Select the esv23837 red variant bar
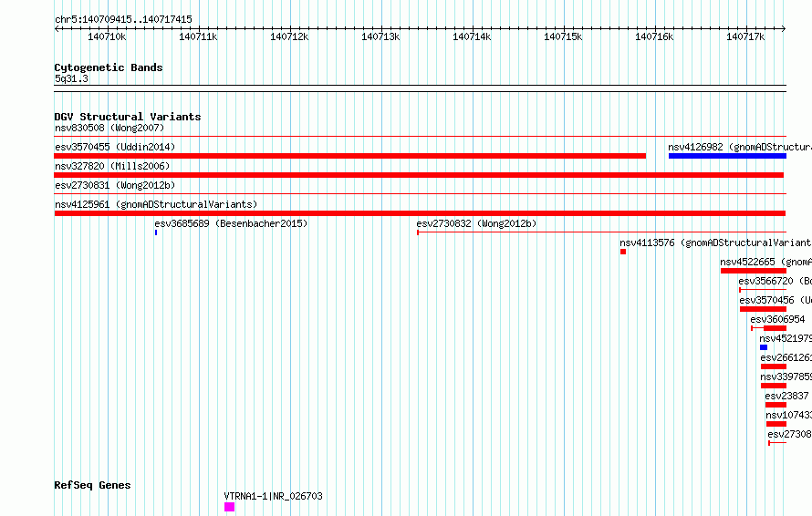This screenshot has height=516, width=812. 776,405
